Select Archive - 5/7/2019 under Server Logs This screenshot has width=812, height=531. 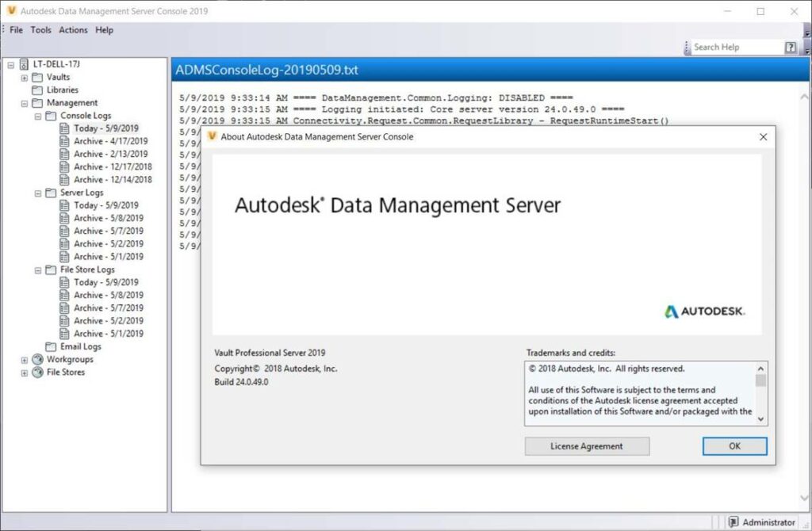(108, 231)
